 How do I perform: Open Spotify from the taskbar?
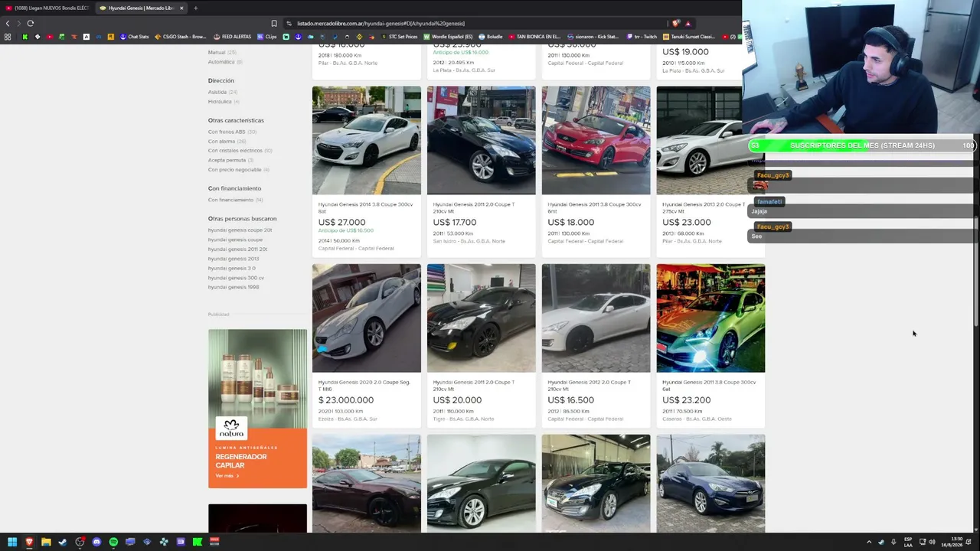(x=113, y=542)
